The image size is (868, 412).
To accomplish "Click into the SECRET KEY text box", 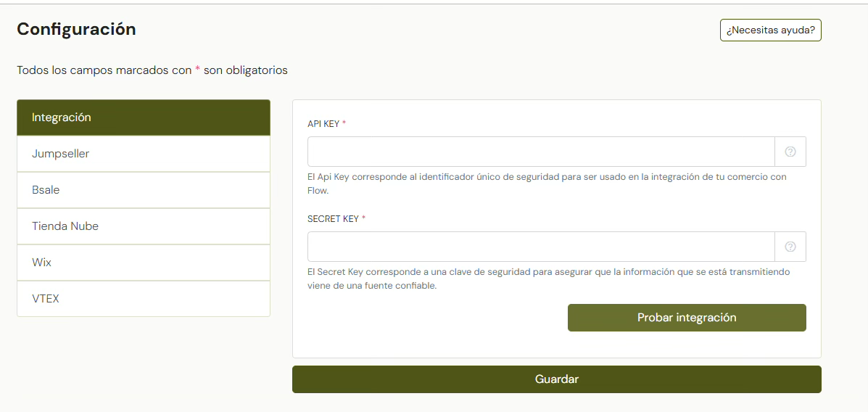I will coord(541,247).
